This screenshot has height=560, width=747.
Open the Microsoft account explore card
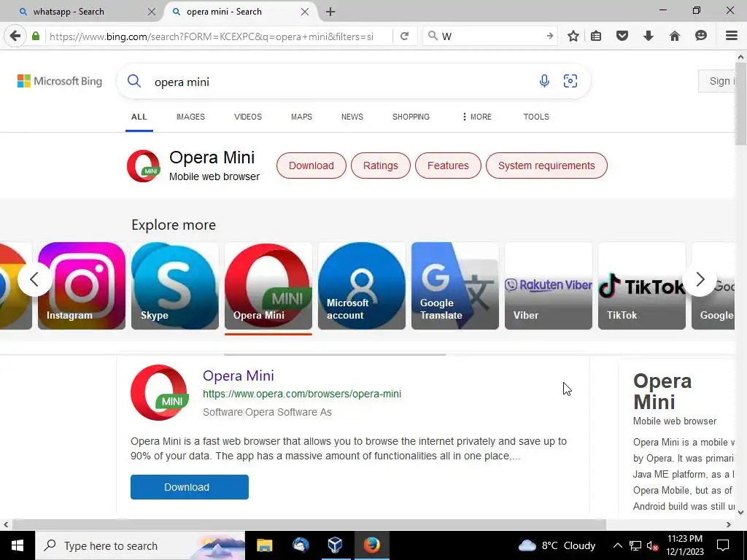point(362,286)
